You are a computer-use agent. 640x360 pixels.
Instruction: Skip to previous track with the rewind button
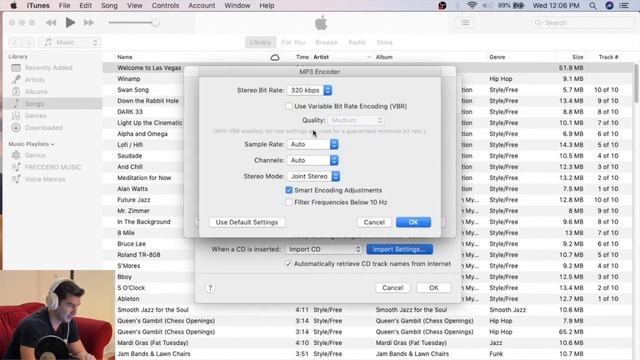(51, 23)
